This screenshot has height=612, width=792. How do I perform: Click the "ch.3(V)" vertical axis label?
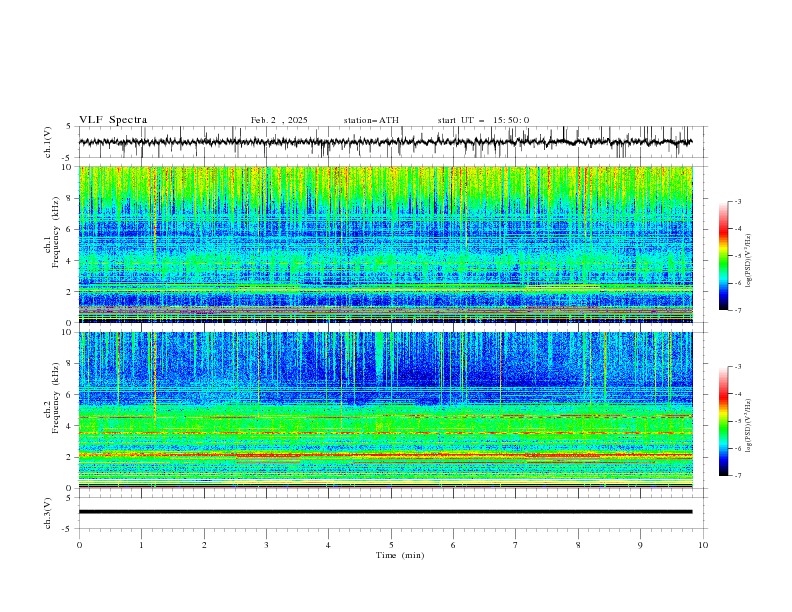48,513
